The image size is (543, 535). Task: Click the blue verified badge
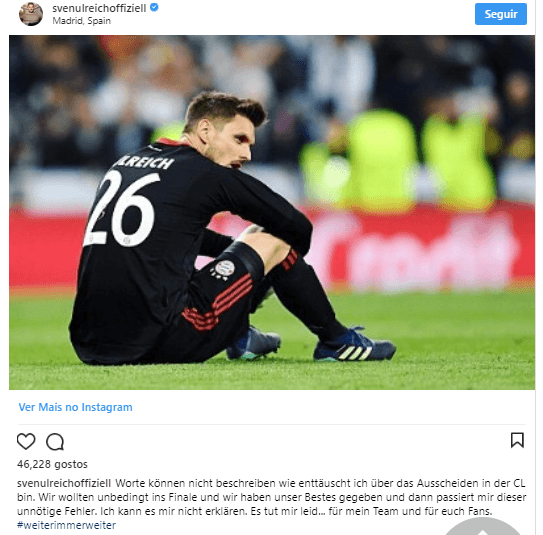tap(154, 7)
